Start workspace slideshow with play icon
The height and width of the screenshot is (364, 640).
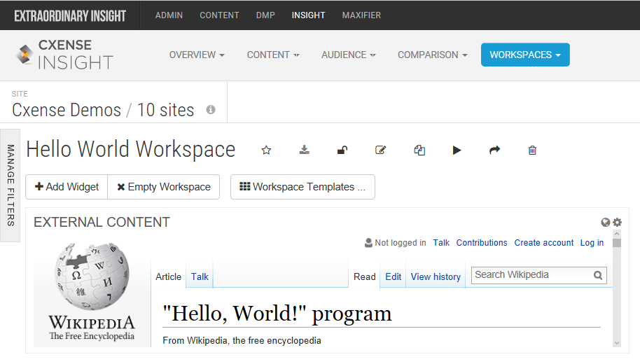457,150
